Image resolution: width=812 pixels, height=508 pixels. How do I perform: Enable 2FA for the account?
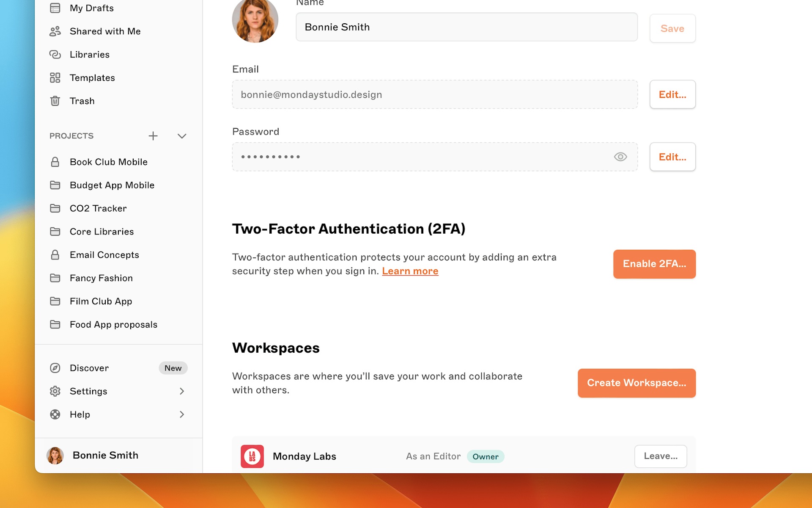pyautogui.click(x=654, y=264)
